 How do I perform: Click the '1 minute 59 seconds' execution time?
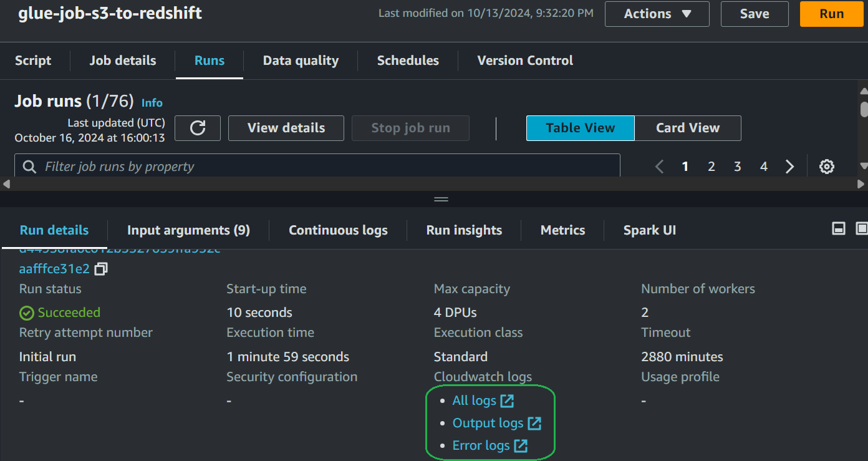tap(288, 357)
